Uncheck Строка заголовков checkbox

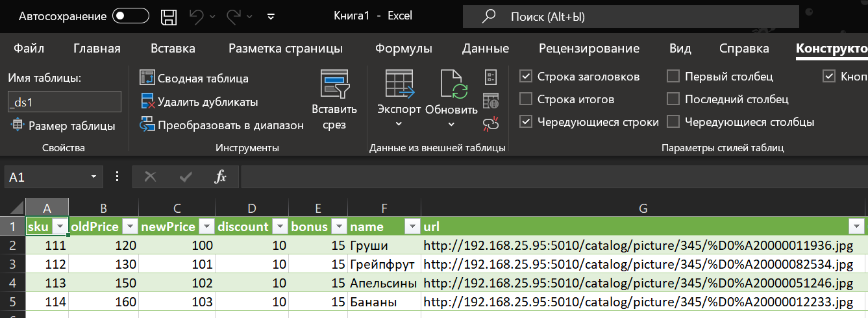(526, 77)
